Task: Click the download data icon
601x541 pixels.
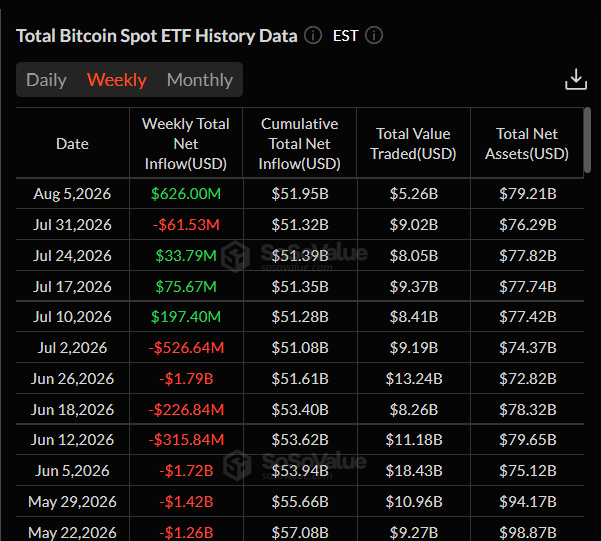Action: pyautogui.click(x=576, y=79)
